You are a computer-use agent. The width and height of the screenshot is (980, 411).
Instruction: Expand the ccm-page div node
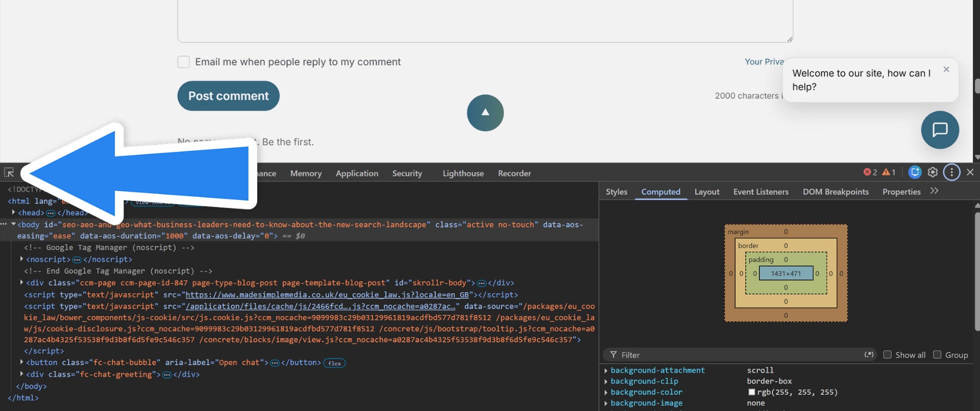pyautogui.click(x=21, y=282)
